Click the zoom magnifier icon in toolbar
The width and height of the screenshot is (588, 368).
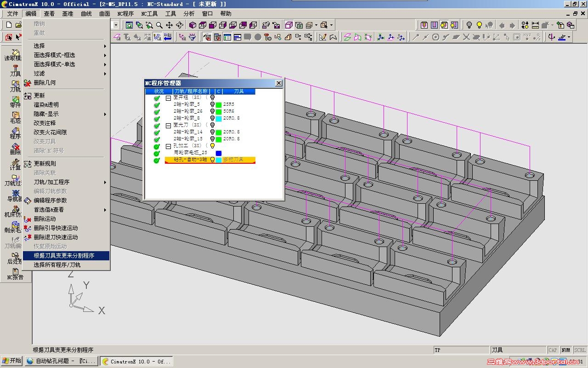(x=159, y=25)
